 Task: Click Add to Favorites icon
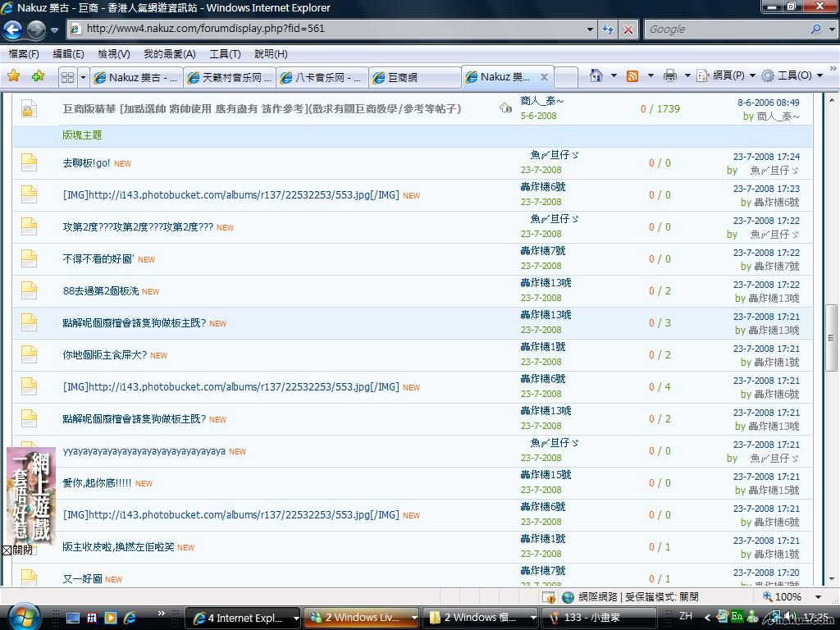tap(38, 76)
